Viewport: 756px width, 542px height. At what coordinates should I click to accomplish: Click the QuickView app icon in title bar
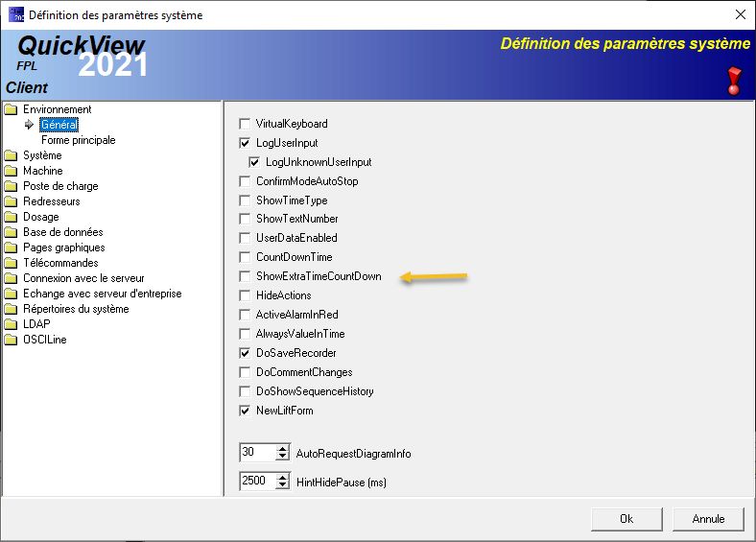coord(16,14)
